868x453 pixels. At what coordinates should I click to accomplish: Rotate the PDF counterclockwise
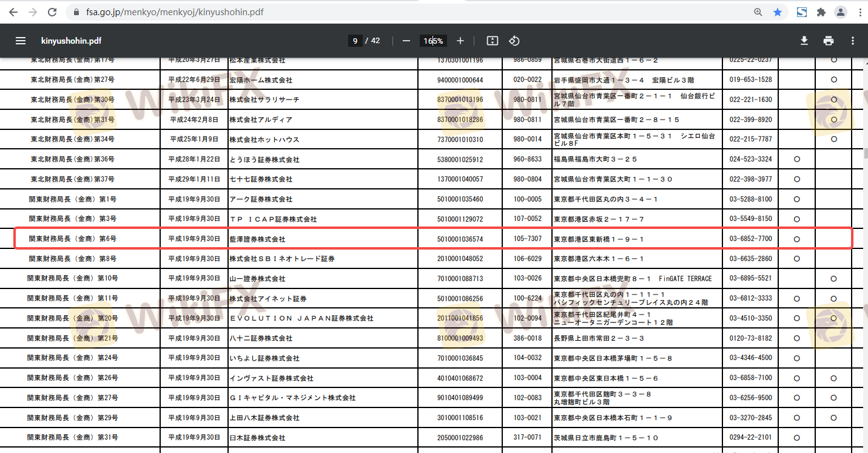(514, 41)
